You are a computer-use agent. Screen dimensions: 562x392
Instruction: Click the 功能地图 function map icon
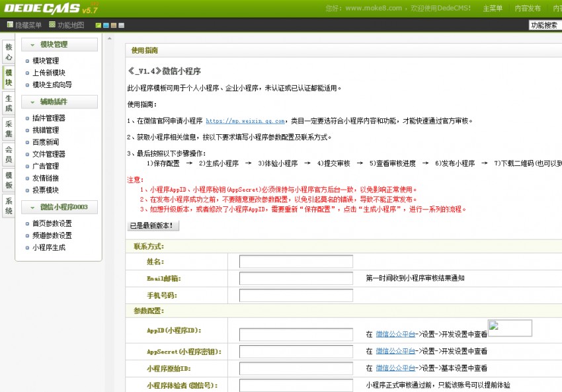point(52,25)
